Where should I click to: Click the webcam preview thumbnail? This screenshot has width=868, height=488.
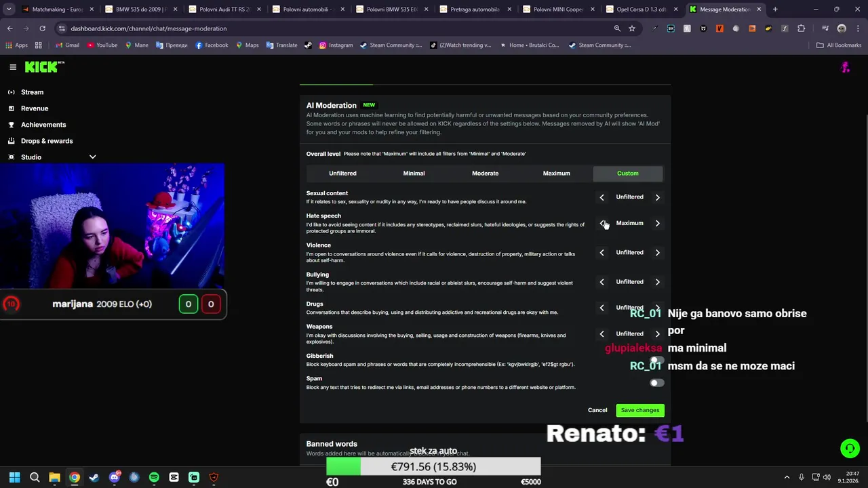coord(112,226)
